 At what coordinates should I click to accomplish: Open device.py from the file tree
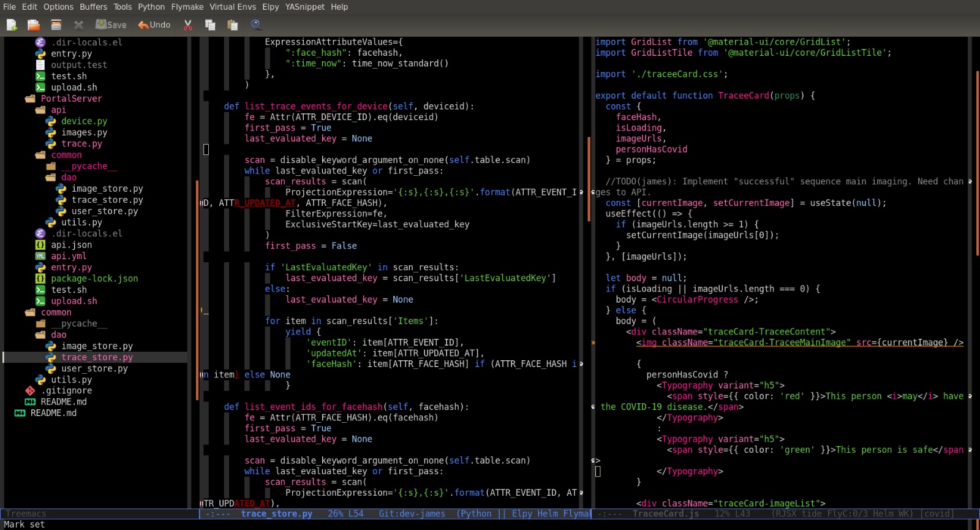click(84, 121)
